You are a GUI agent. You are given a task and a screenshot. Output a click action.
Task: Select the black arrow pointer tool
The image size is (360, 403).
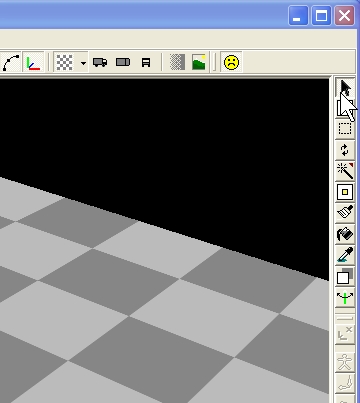point(345,87)
